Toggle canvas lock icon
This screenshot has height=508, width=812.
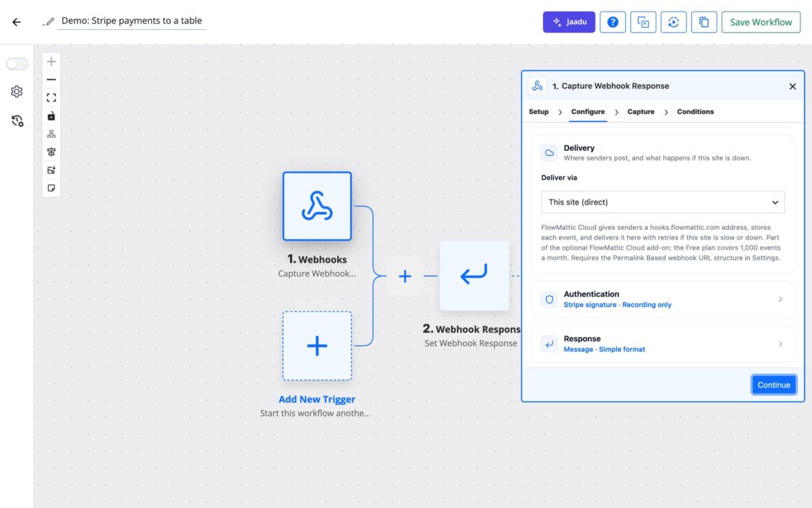(x=51, y=116)
